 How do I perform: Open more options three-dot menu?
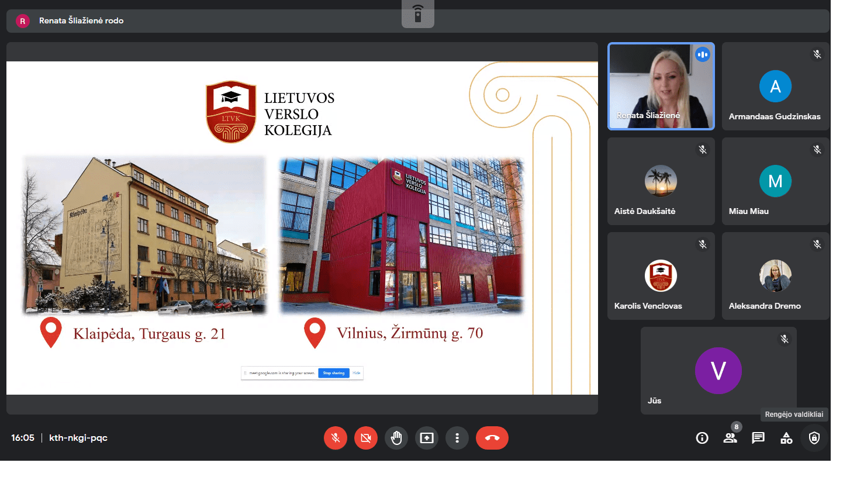click(457, 438)
